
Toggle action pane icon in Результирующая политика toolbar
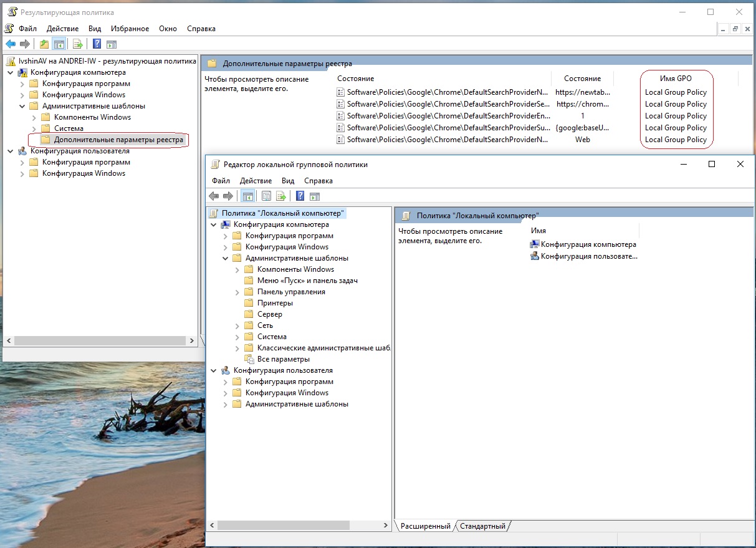[x=112, y=44]
